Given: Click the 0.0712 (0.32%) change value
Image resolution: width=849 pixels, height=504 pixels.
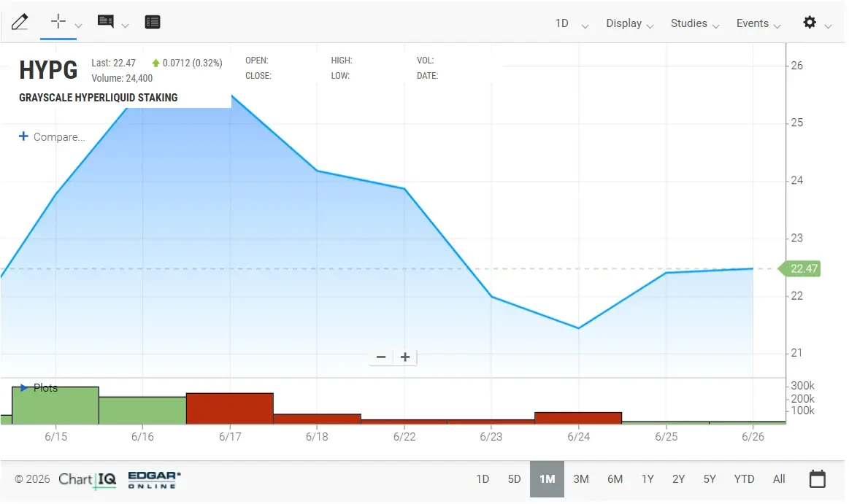Looking at the screenshot, I should click(x=192, y=63).
